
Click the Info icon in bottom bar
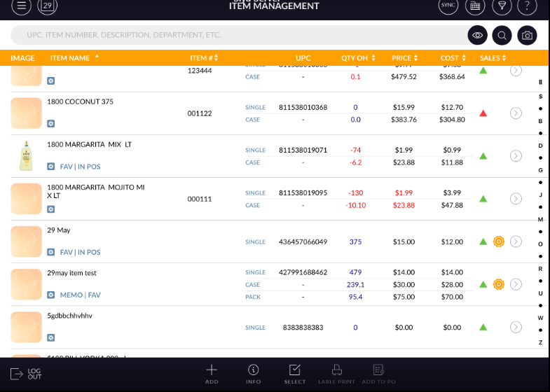tap(254, 374)
